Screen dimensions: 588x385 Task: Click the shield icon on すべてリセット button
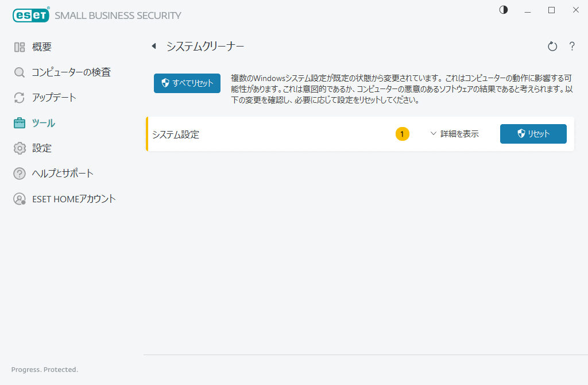pos(166,83)
